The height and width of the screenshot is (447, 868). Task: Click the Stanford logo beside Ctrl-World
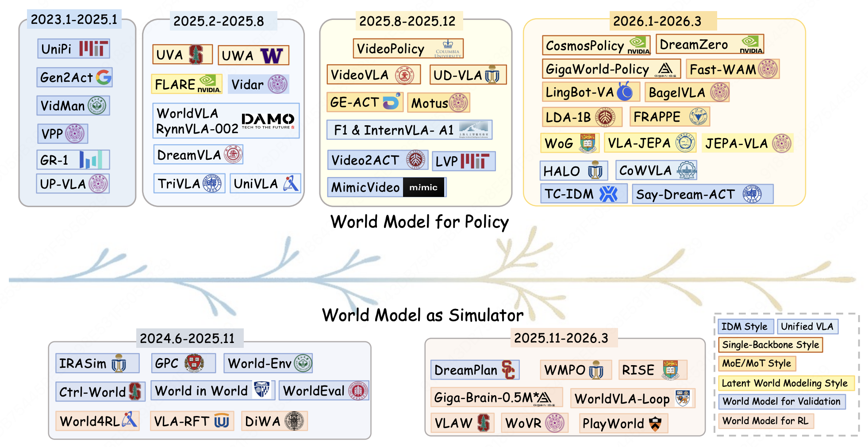pyautogui.click(x=135, y=392)
